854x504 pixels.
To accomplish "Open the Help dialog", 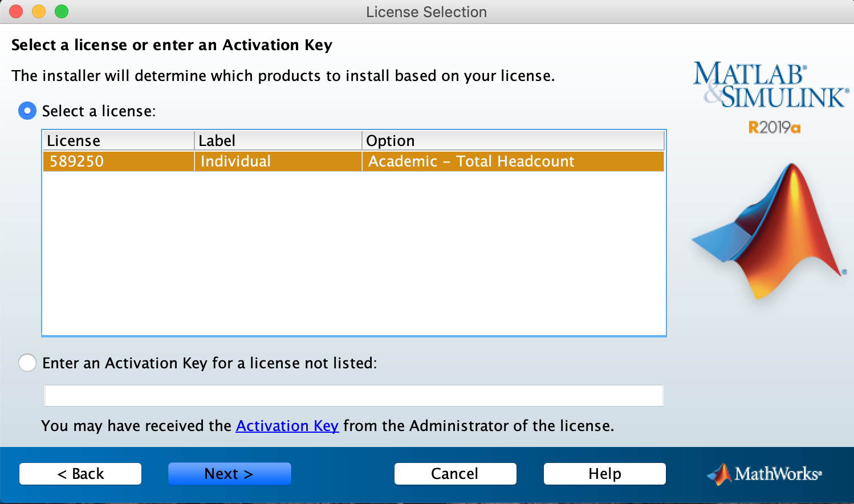I will click(604, 473).
